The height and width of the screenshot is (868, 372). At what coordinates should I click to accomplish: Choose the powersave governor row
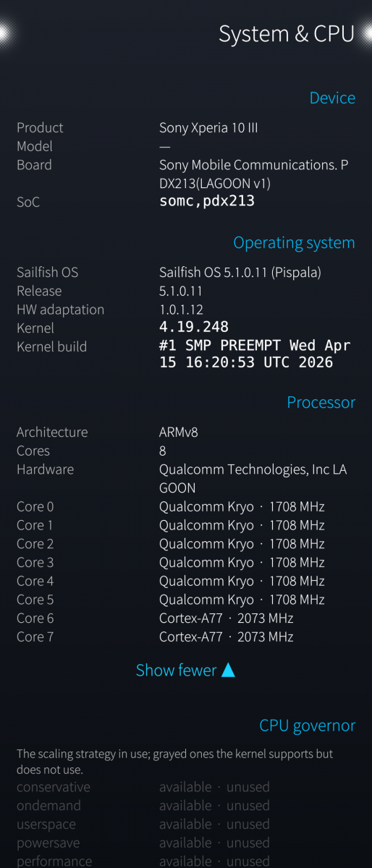click(186, 843)
